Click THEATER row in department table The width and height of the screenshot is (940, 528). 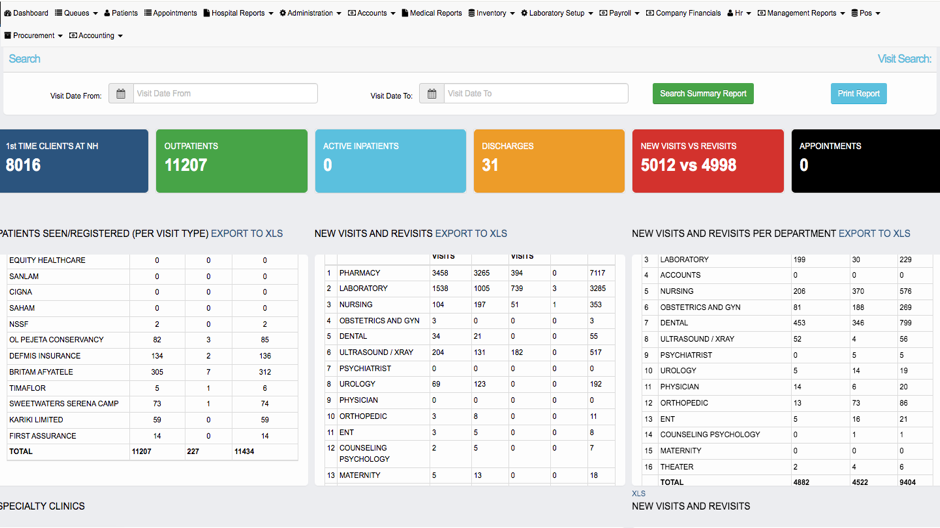tap(677, 467)
